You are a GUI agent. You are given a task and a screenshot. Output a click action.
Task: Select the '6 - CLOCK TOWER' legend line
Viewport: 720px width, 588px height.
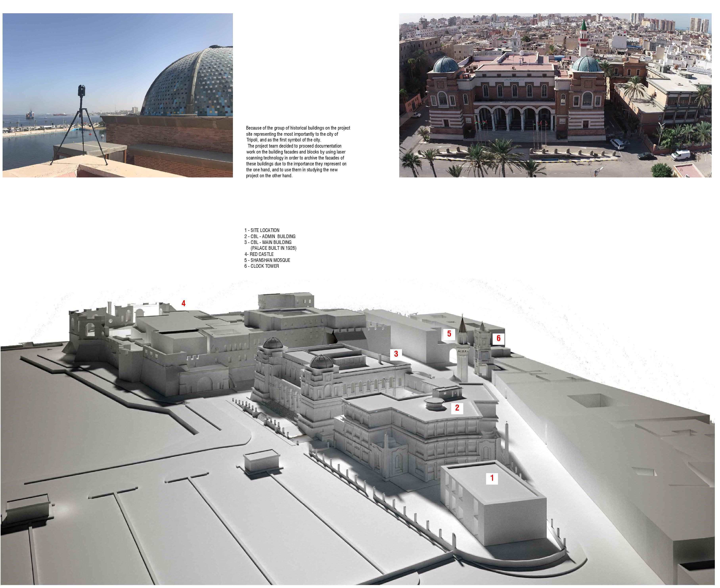click(262, 266)
